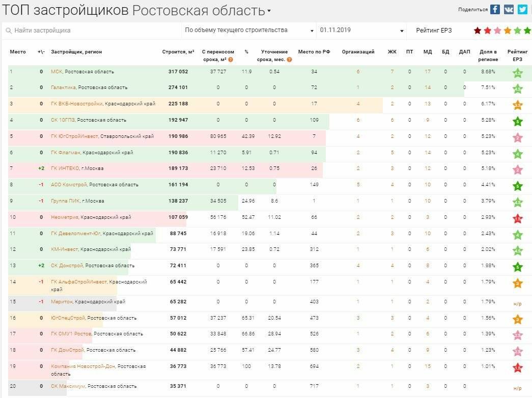
Task: Share via Facebook icon
Action: coord(495,9)
